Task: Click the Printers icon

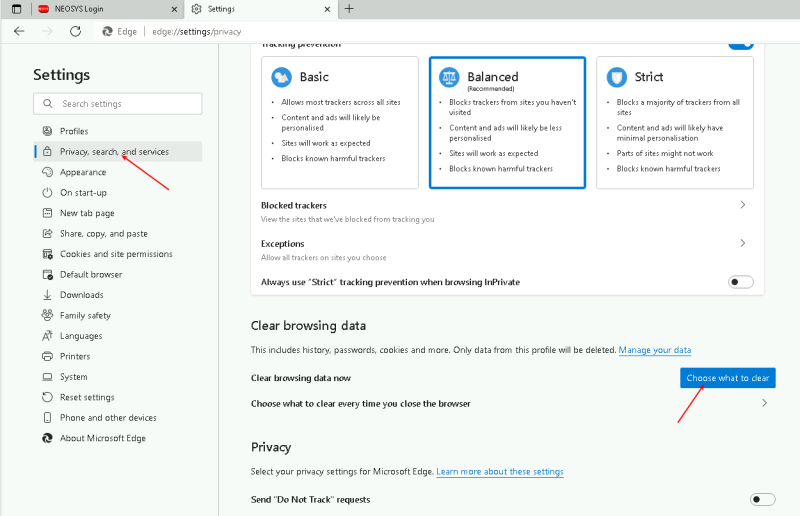Action: tap(47, 356)
